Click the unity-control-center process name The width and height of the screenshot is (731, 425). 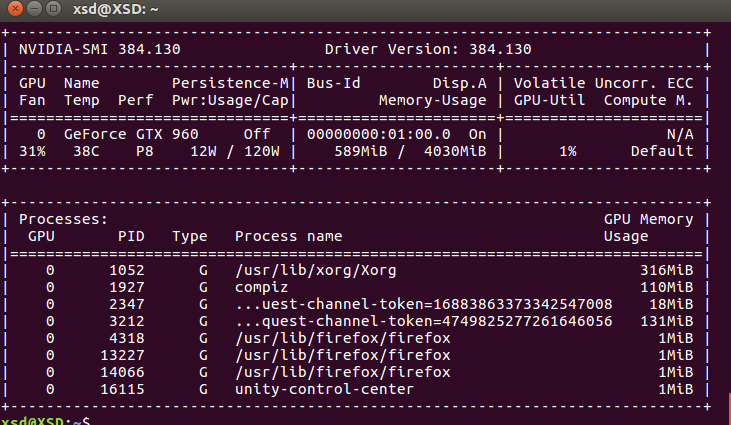tap(324, 390)
